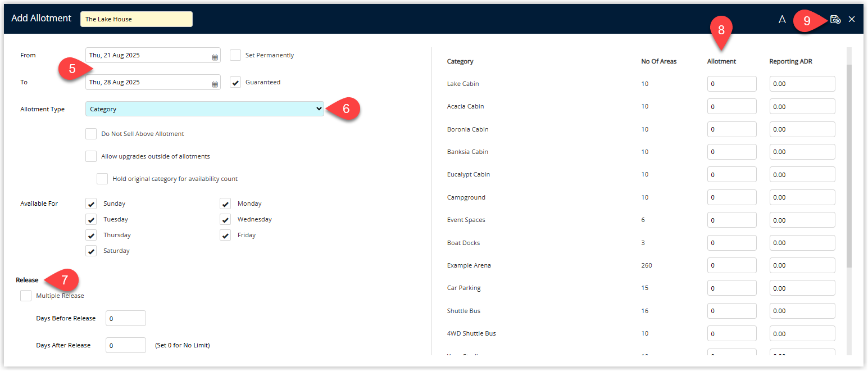Tick Hold original category for availability count

pyautogui.click(x=102, y=179)
